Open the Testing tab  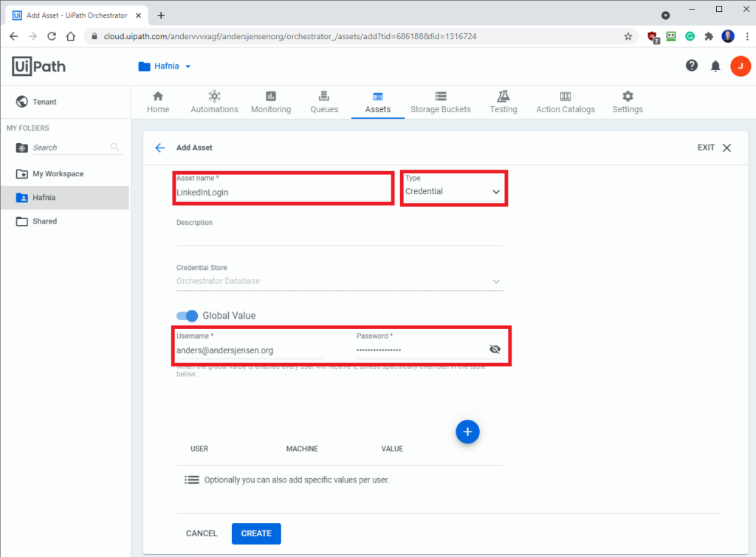point(504,102)
